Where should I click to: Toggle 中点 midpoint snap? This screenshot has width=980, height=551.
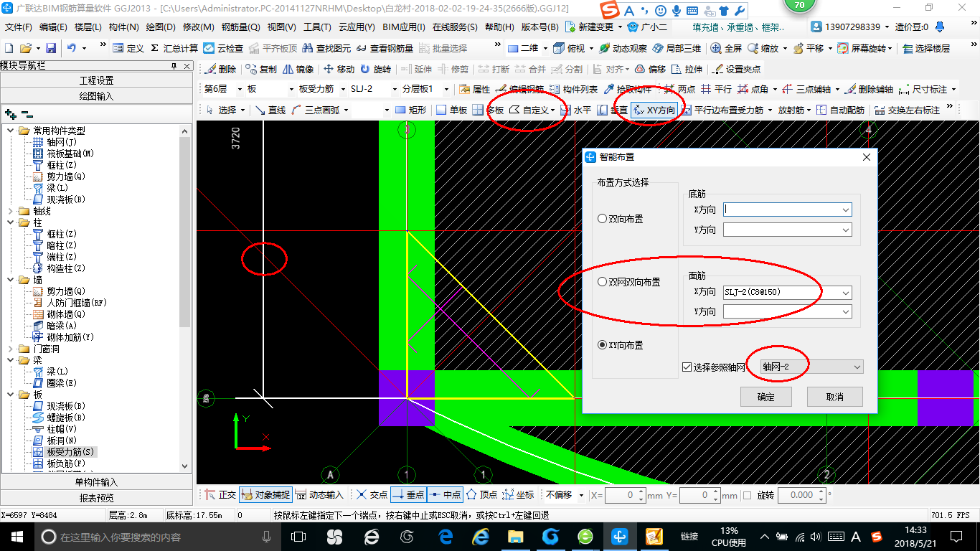445,495
